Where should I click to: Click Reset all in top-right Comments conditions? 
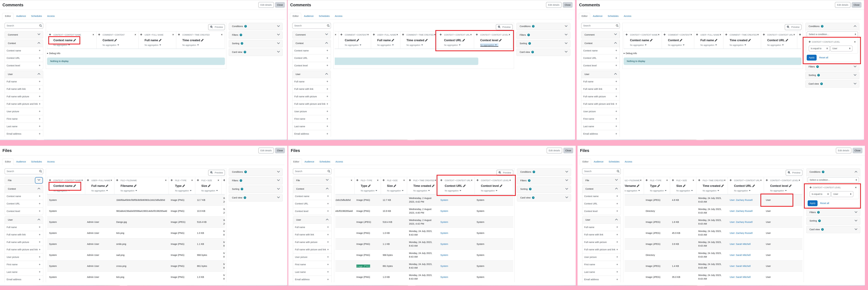[824, 58]
